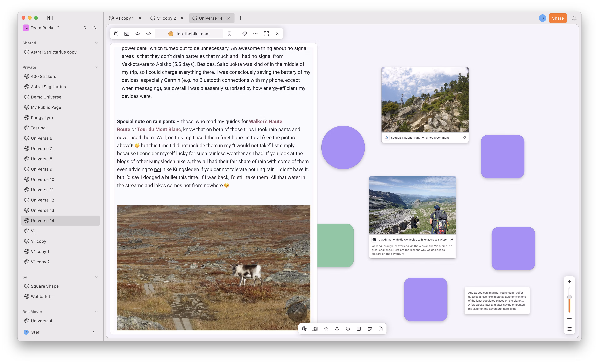Collapse the Shared section

[96, 43]
